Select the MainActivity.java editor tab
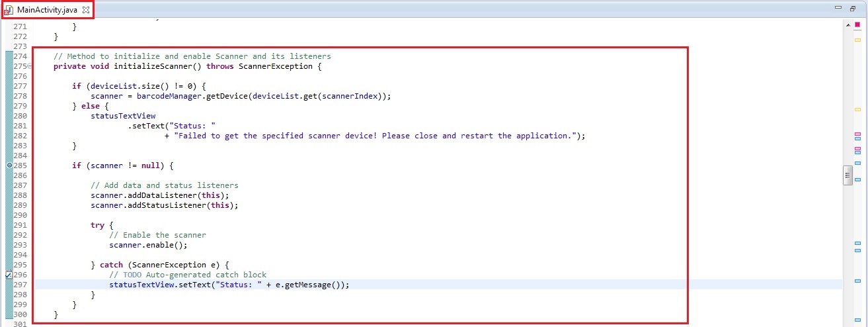 point(46,9)
